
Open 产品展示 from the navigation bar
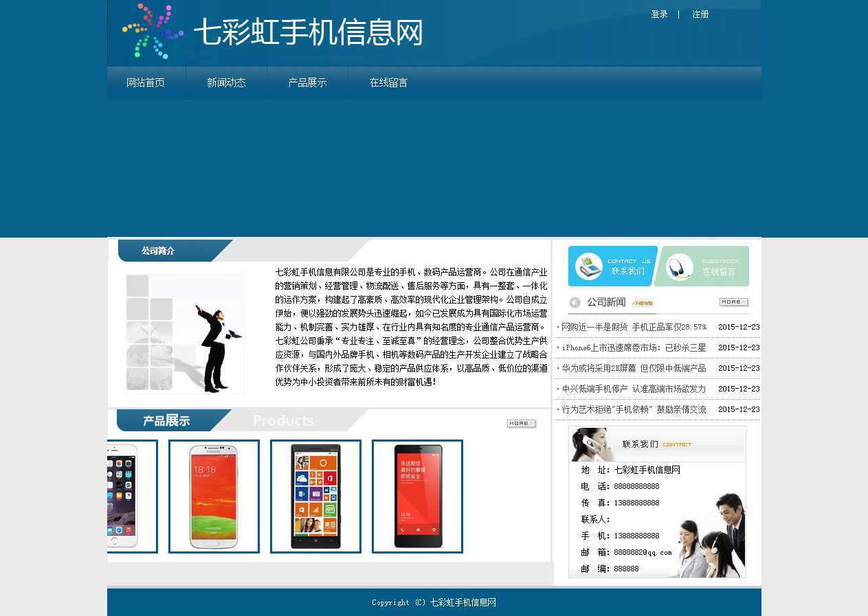coord(307,83)
